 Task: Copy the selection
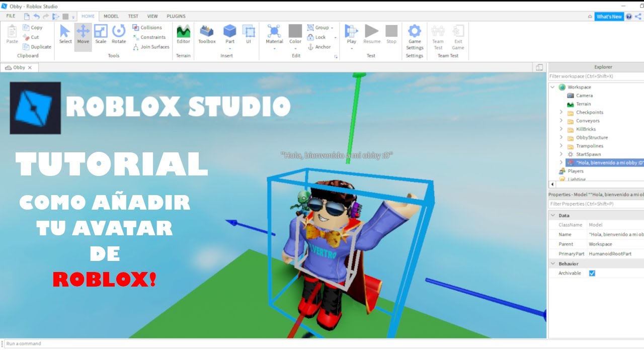click(x=33, y=28)
